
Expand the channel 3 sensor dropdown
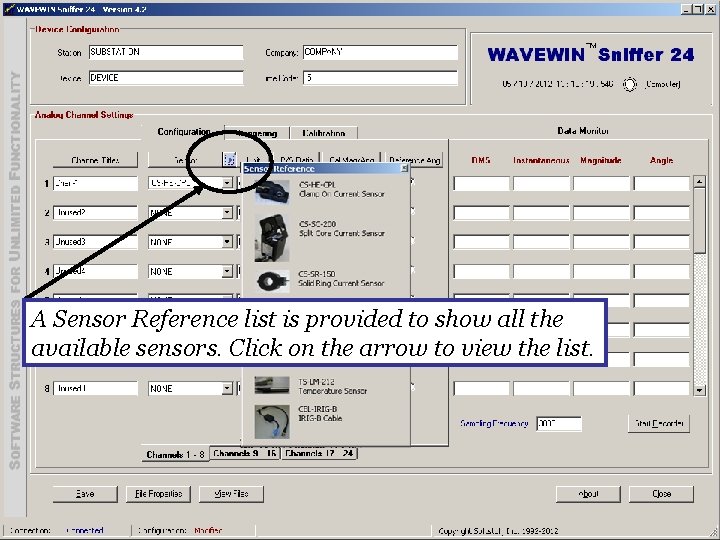tap(227, 242)
